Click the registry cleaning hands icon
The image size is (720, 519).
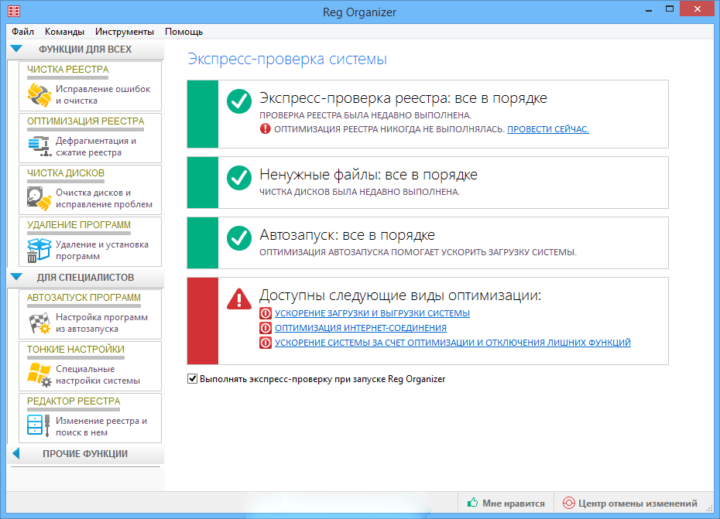(39, 95)
